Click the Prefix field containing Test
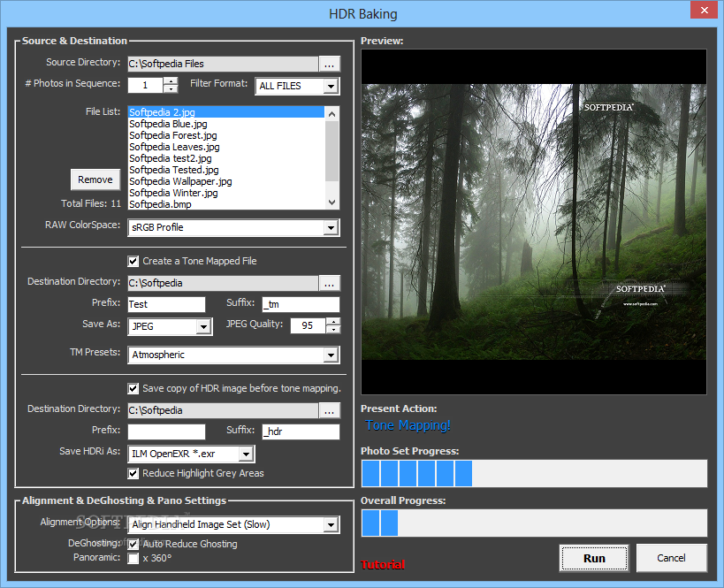724x588 pixels. click(166, 304)
